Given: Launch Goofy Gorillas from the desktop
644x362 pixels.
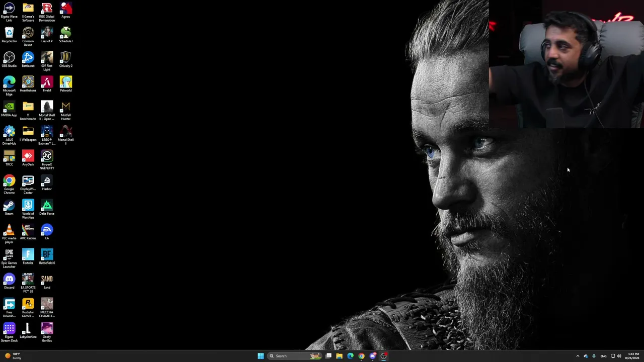Looking at the screenshot, I should [x=47, y=332].
